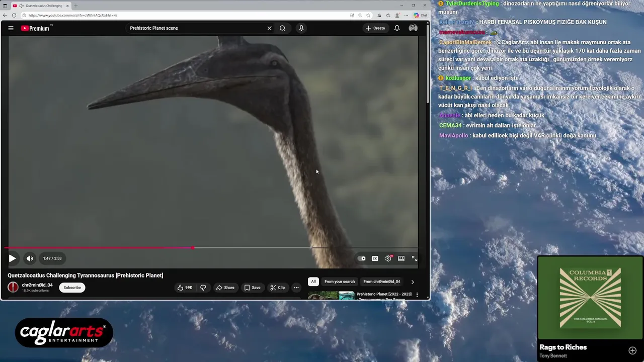
Task: Click the page vertical scrollbar
Action: (428, 65)
